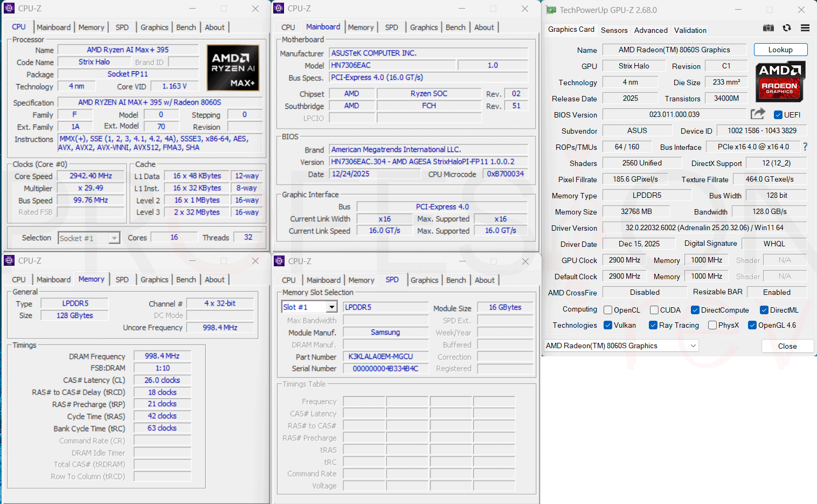Image resolution: width=817 pixels, height=504 pixels.
Task: Click the GPU-Z title bar app icon
Action: click(551, 10)
